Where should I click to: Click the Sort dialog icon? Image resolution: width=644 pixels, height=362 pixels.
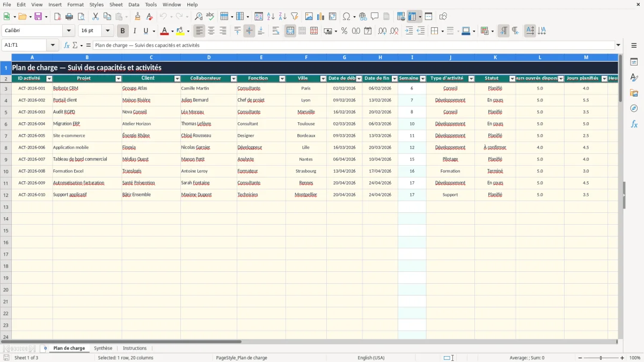[259, 17]
